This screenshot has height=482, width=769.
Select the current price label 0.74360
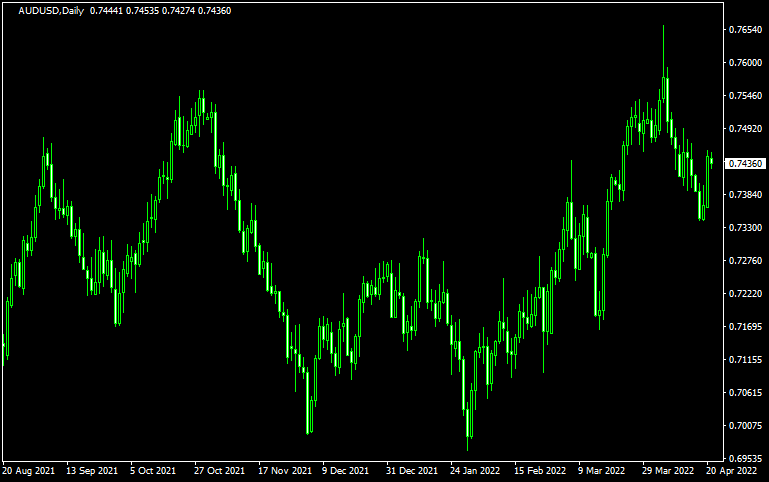[x=745, y=164]
